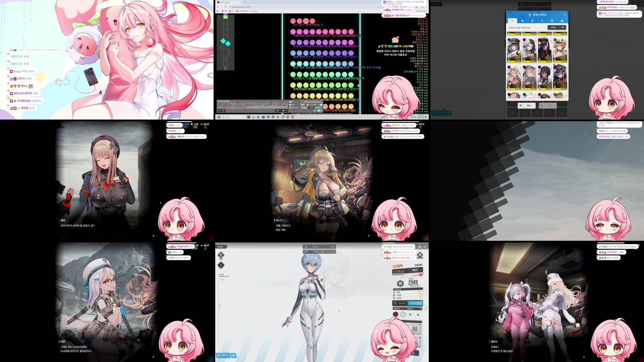Advance Anis's dialogue with the down arrow
The width and height of the screenshot is (644, 362).
click(369, 236)
